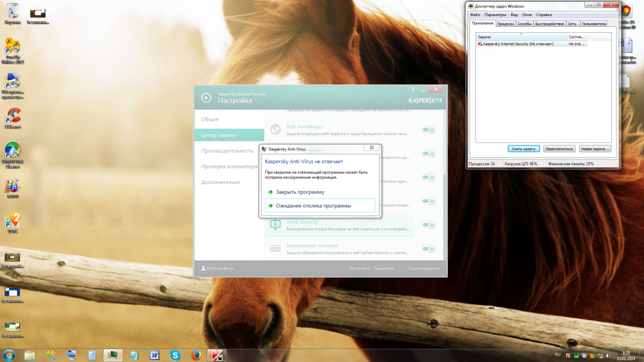The height and width of the screenshot is (362, 644).
Task: Launch Firefox from the taskbar
Action: (x=196, y=355)
